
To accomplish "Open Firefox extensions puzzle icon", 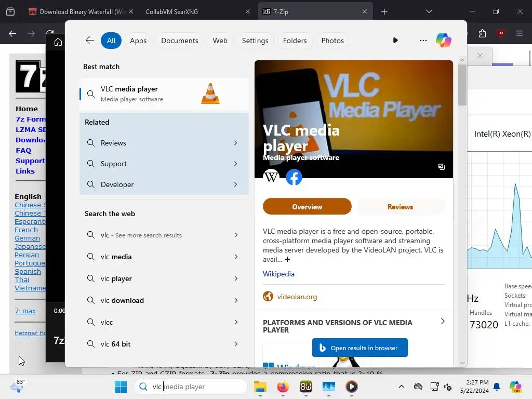I will 482,33.
